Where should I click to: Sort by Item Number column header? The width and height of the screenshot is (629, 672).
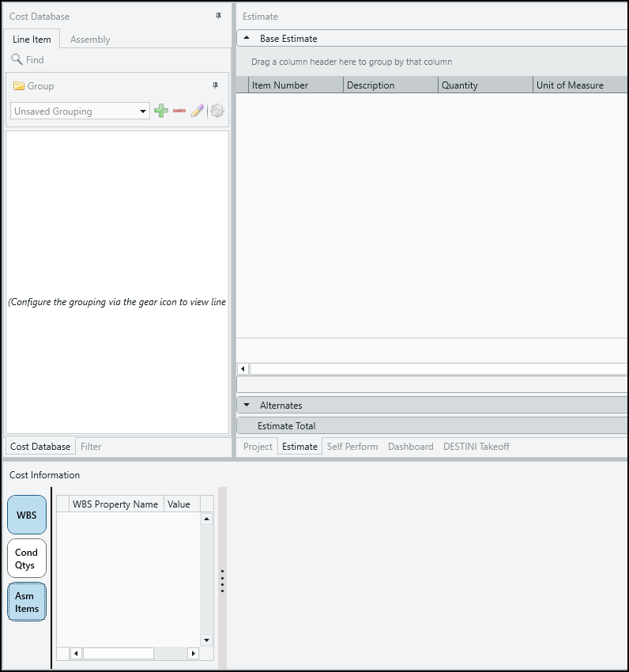click(x=296, y=85)
